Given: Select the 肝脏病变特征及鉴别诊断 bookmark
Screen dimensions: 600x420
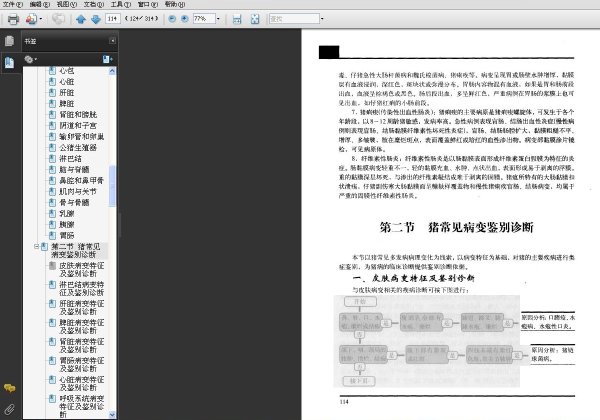Looking at the screenshot, I should point(82,308).
